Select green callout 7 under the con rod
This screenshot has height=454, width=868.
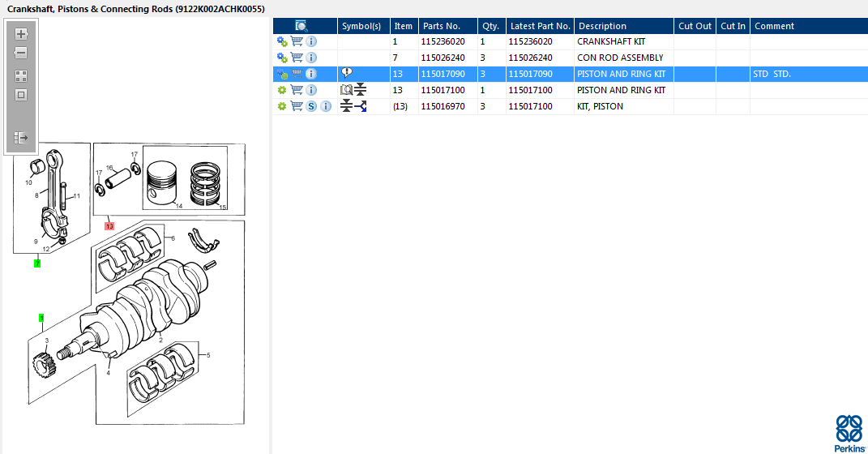click(37, 263)
